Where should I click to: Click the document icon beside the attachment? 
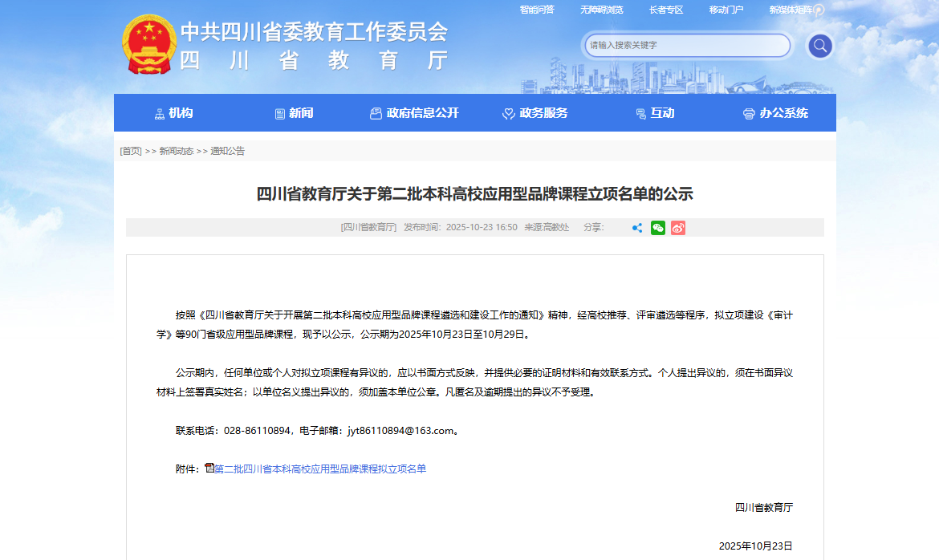point(209,467)
